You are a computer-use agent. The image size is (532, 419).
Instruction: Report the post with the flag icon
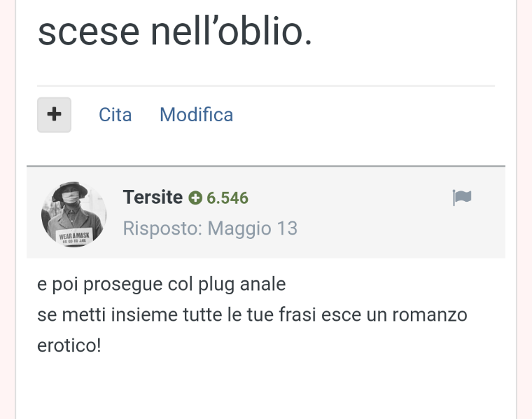[x=462, y=198]
